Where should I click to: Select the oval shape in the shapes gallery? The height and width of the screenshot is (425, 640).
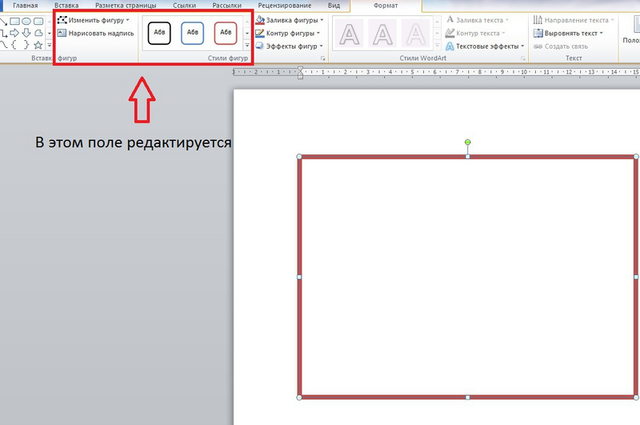point(27,21)
